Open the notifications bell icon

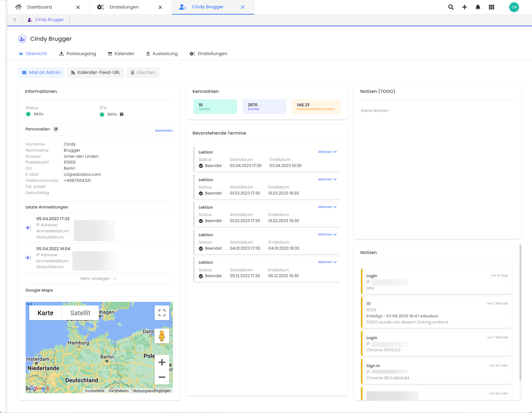click(478, 7)
